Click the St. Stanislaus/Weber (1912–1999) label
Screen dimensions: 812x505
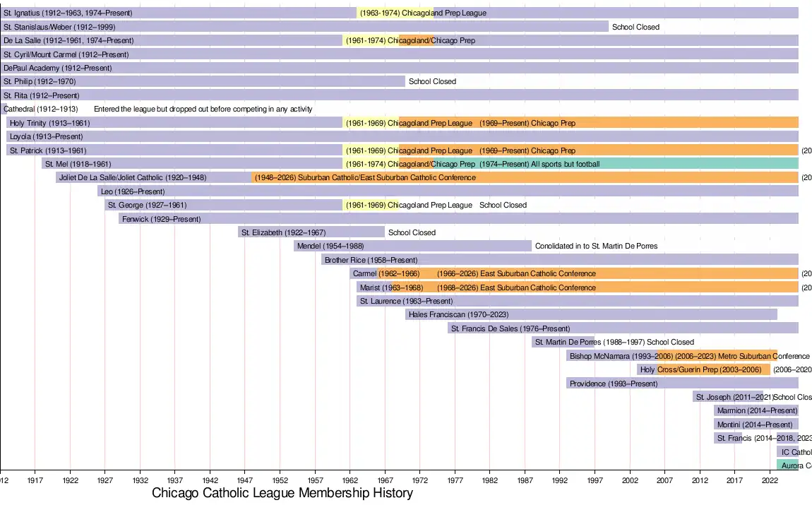59,27
